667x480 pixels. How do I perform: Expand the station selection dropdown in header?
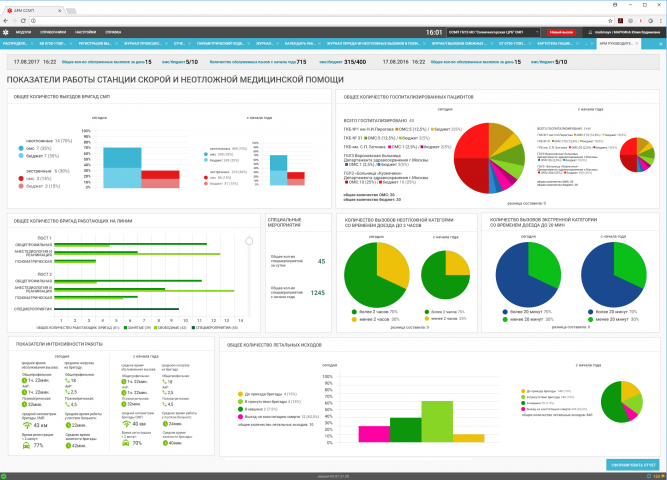pyautogui.click(x=494, y=32)
